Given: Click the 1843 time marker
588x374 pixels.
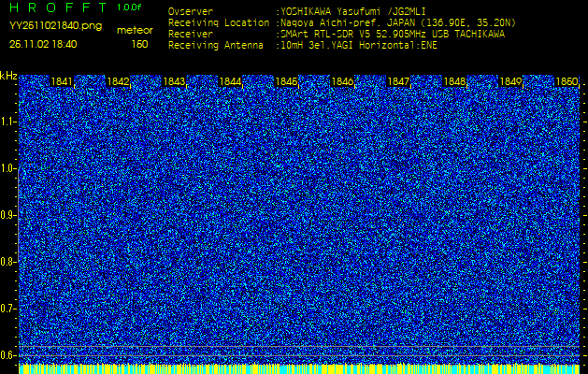Looking at the screenshot, I should pos(174,81).
